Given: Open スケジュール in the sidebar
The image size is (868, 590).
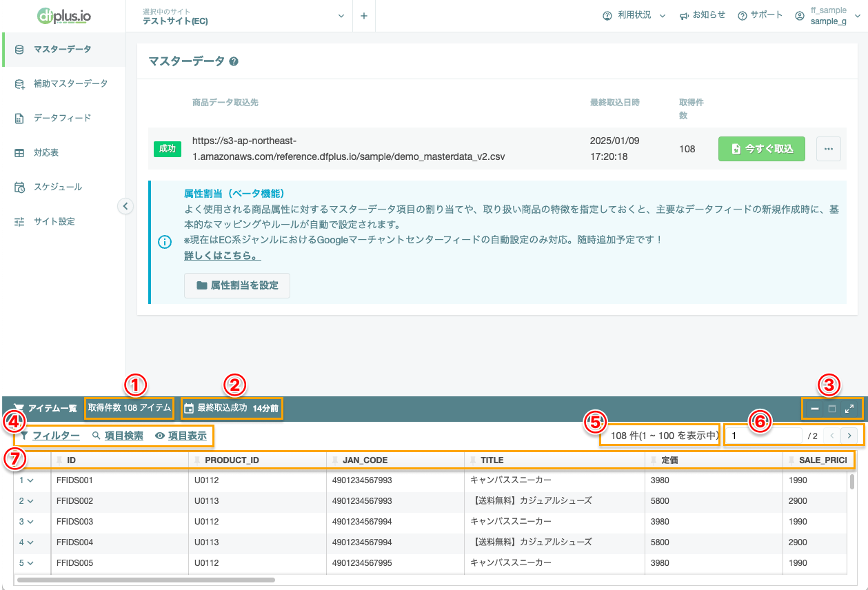Looking at the screenshot, I should (63, 187).
